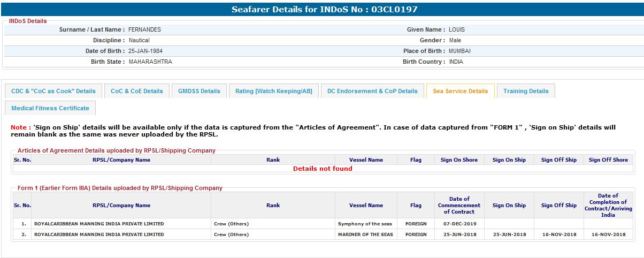The image size is (644, 258).
Task: Open the CDC & "CoC as Cook" Details tab
Action: 53,91
